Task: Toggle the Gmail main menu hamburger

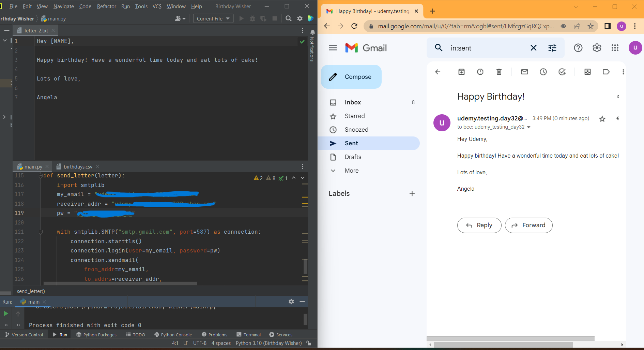Action: 333,48
